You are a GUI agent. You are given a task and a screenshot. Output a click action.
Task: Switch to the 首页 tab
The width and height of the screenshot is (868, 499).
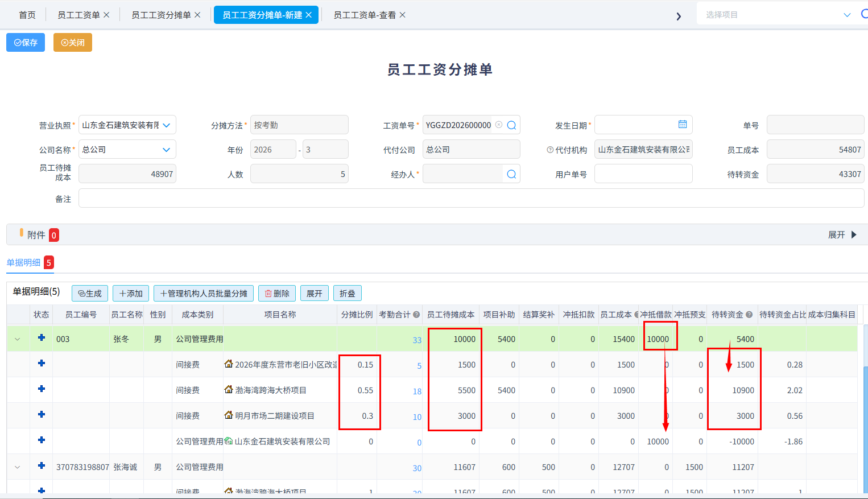click(x=27, y=15)
